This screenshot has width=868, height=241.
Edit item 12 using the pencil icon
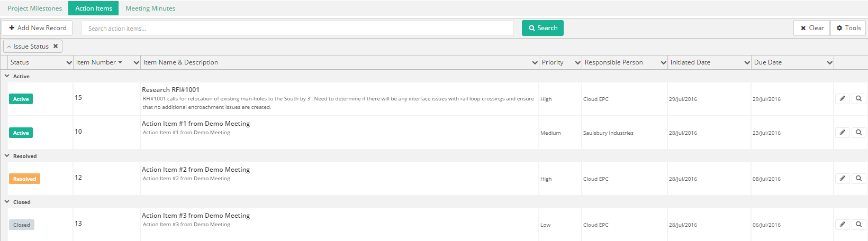[842, 179]
